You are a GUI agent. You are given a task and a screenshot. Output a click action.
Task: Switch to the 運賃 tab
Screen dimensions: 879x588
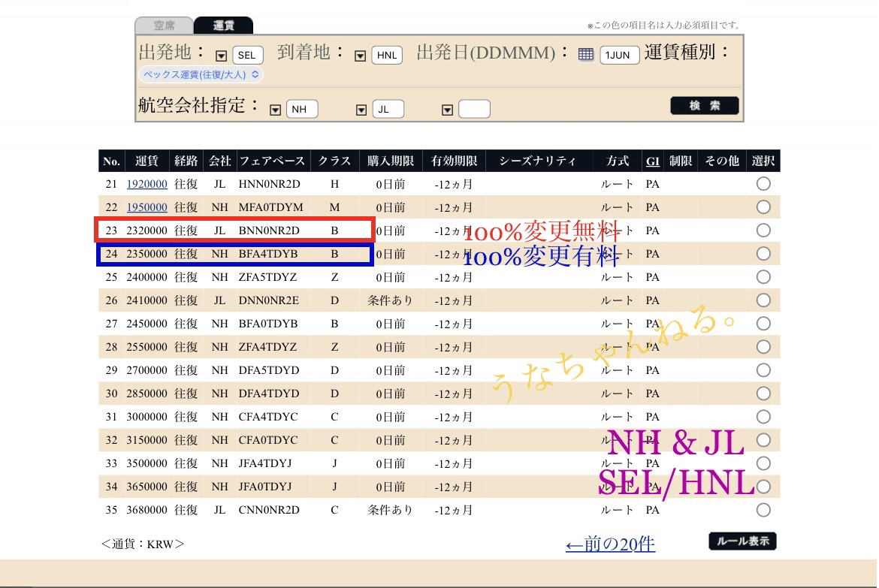point(224,26)
